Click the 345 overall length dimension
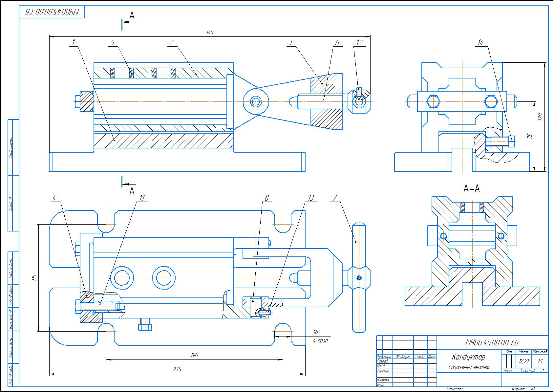 (209, 32)
